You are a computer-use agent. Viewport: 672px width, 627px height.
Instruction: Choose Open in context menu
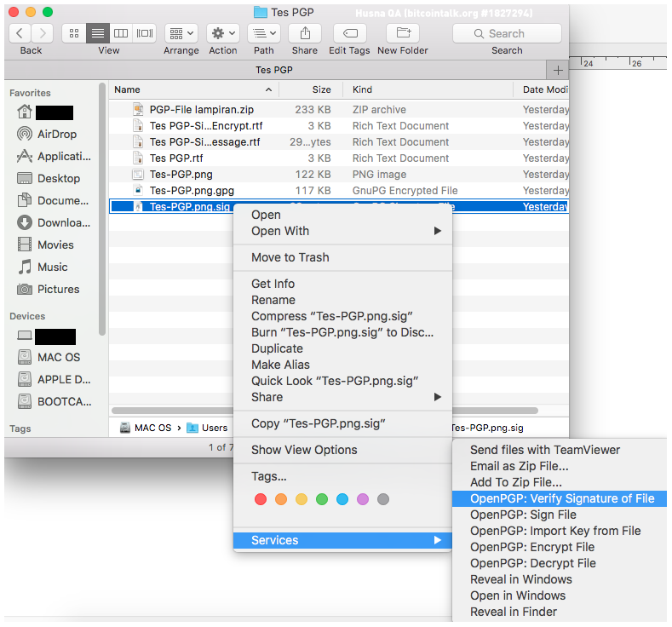343,215
